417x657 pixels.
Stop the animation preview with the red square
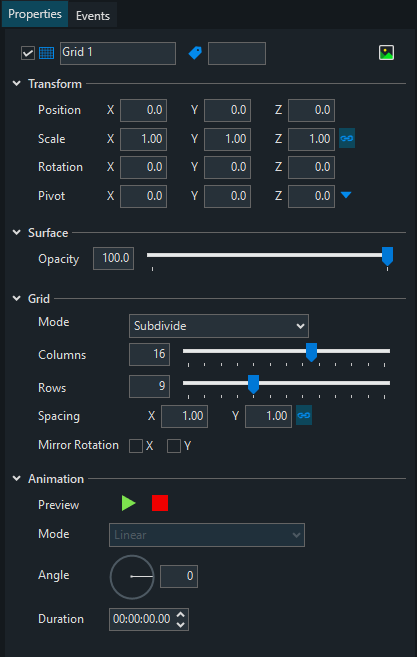point(160,503)
